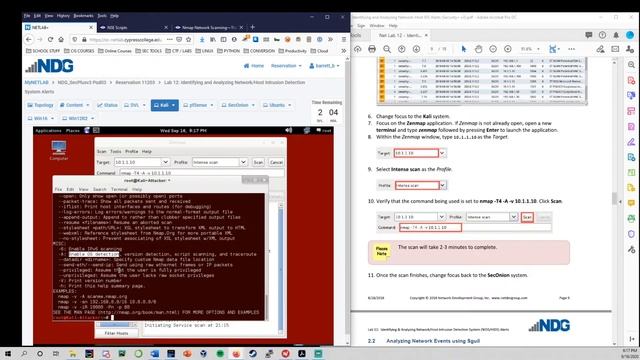This screenshot has height=360, width=640.
Task: Go to next PDF page
Action: (416, 49)
